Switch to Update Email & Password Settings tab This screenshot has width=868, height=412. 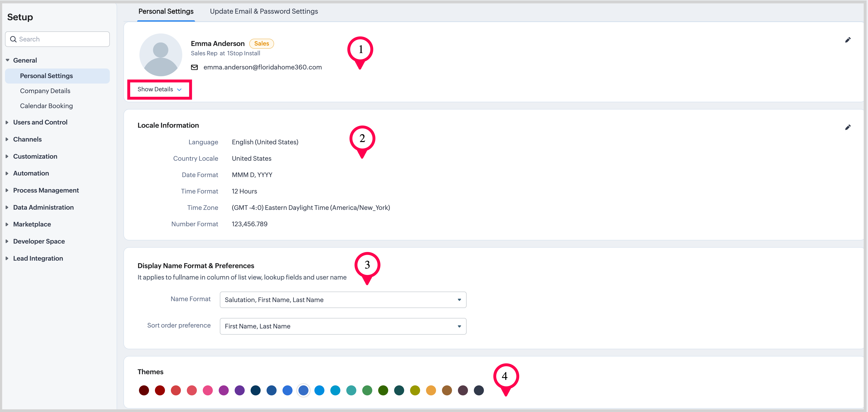pos(264,11)
